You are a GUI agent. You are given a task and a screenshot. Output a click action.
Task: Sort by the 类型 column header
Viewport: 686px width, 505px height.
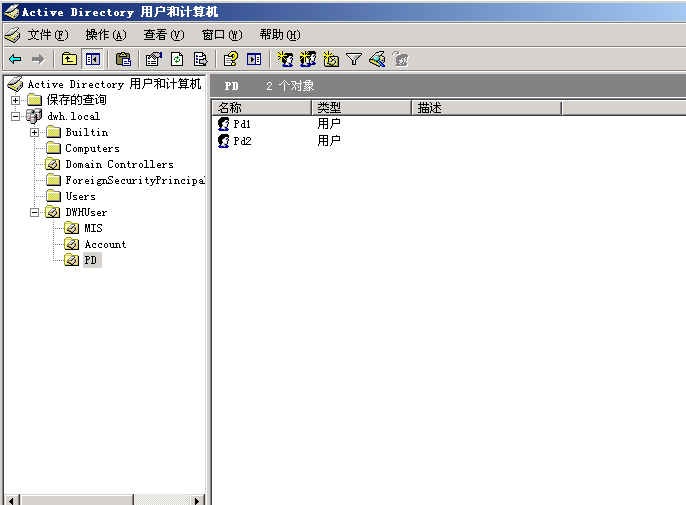[361, 108]
